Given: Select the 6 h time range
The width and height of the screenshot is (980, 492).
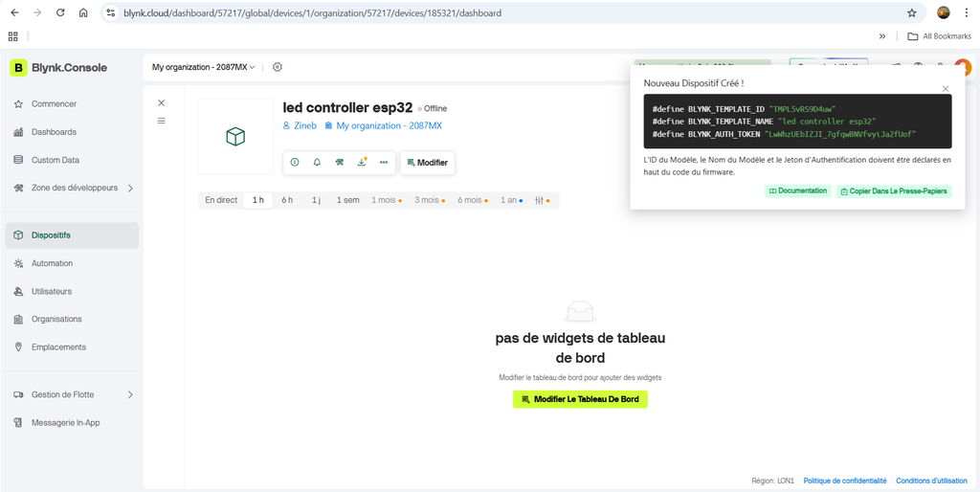Looking at the screenshot, I should click(287, 200).
